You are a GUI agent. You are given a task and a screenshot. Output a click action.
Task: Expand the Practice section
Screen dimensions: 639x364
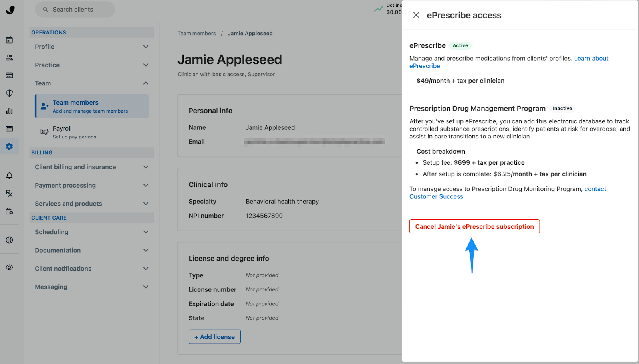coord(91,65)
